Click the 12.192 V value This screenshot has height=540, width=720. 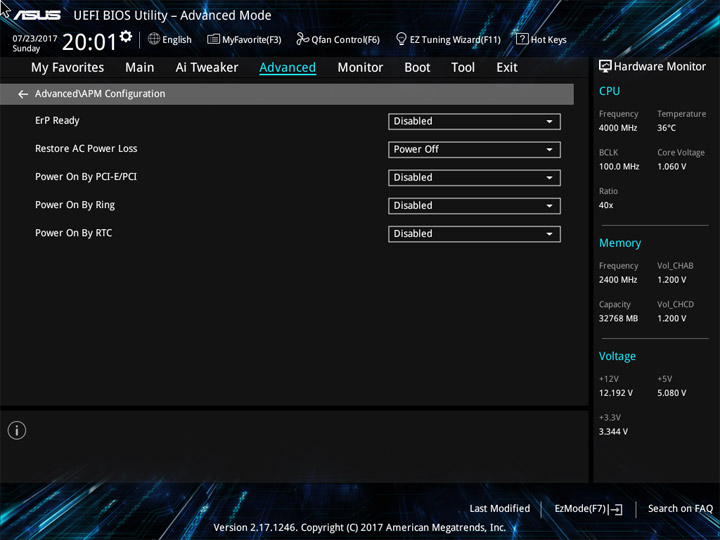coord(615,393)
